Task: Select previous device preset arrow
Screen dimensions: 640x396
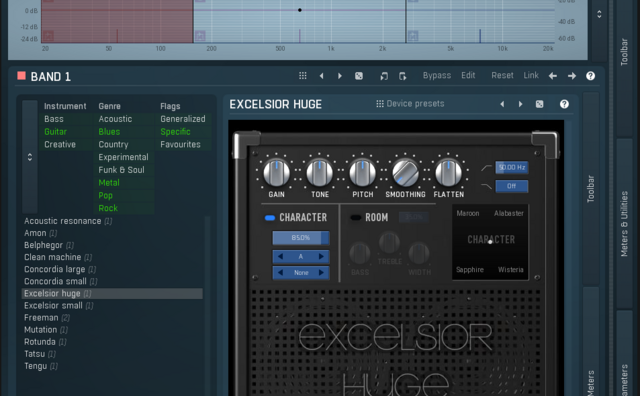Action: pyautogui.click(x=502, y=104)
